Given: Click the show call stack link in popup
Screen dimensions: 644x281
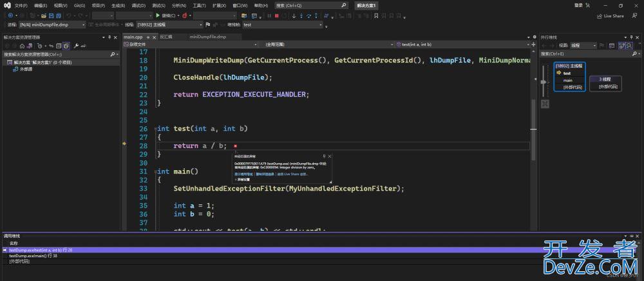Looking at the screenshot, I should [x=243, y=174].
